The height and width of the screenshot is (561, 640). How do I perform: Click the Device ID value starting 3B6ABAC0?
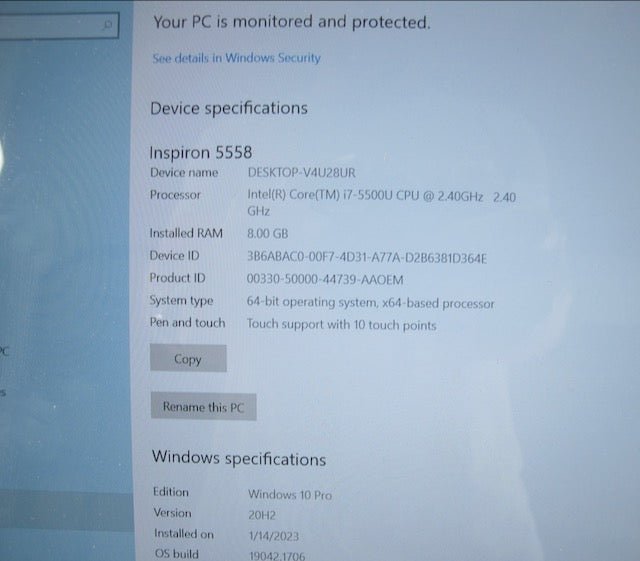367,257
